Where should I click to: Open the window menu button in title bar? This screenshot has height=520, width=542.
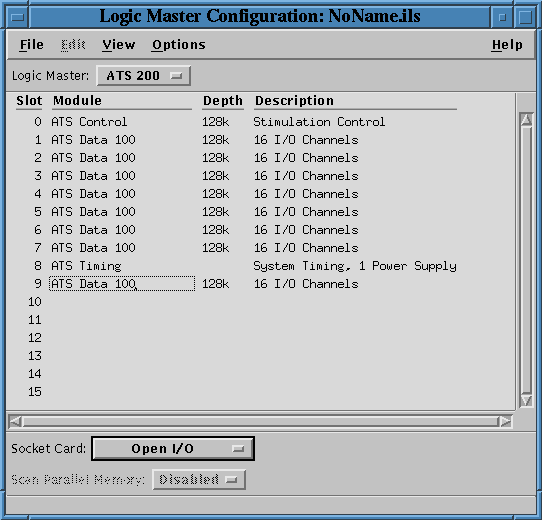tap(17, 17)
